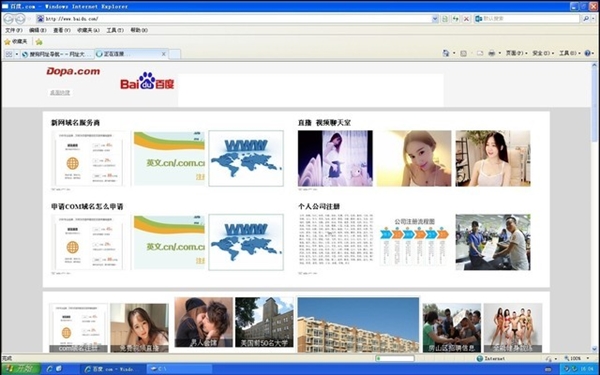Viewport: 600px width, 375px height.
Task: Click the Windows 开始 Start button
Action: tap(20, 369)
